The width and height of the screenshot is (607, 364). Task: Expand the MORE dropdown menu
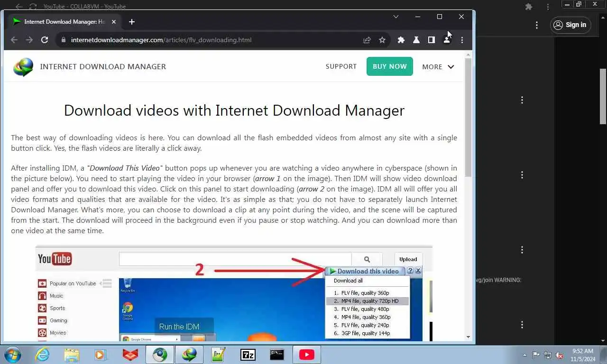click(x=438, y=67)
